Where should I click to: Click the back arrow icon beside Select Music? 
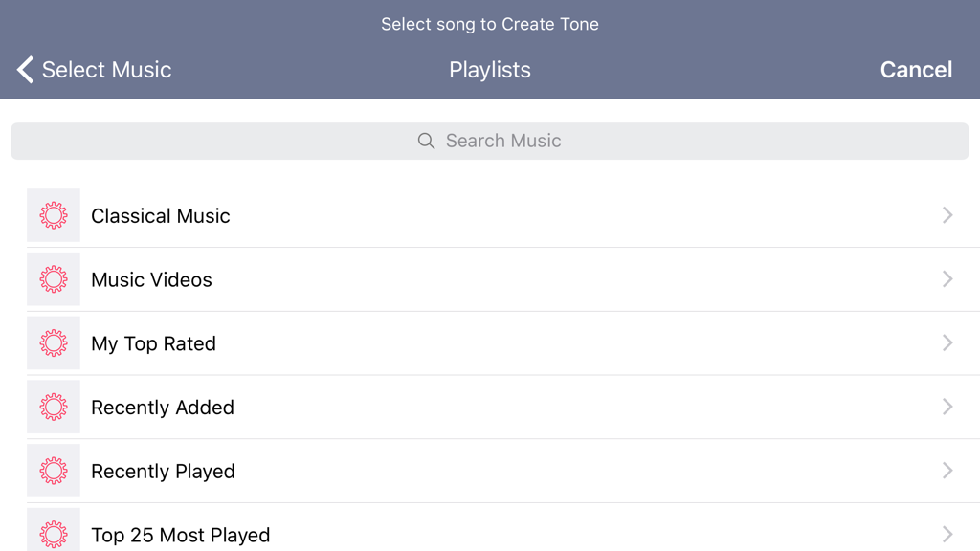pyautogui.click(x=25, y=69)
